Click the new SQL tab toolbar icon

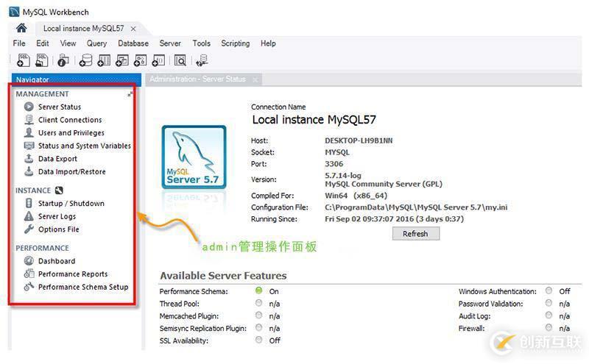(x=24, y=60)
